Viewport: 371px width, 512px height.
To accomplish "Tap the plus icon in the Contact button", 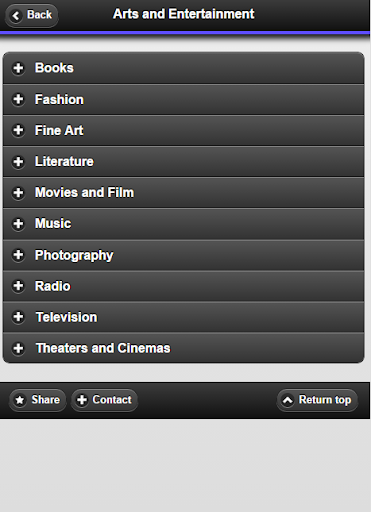I will tap(82, 400).
